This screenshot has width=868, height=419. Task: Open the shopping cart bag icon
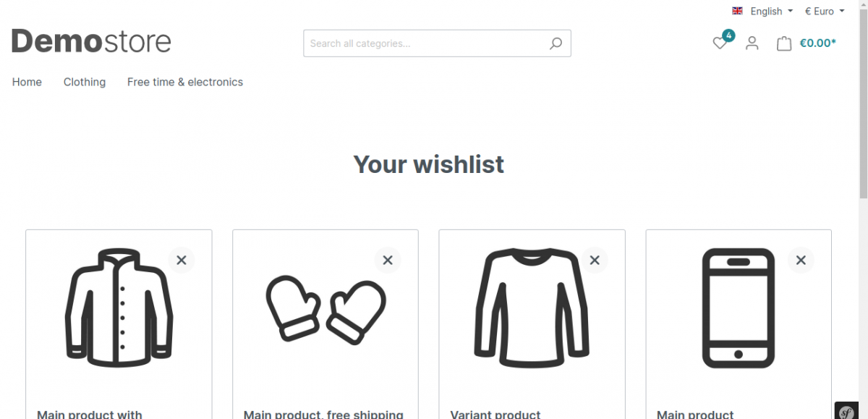[x=784, y=43]
